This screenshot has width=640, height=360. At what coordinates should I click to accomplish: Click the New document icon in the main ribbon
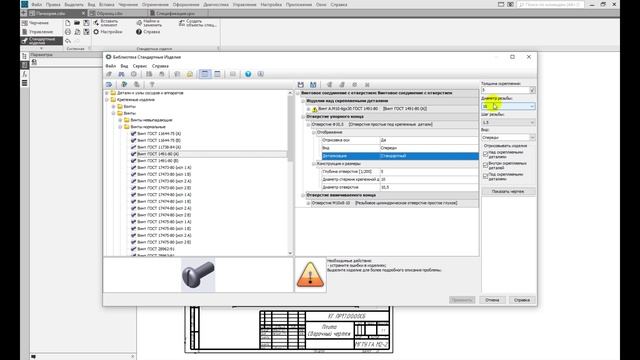tap(68, 23)
